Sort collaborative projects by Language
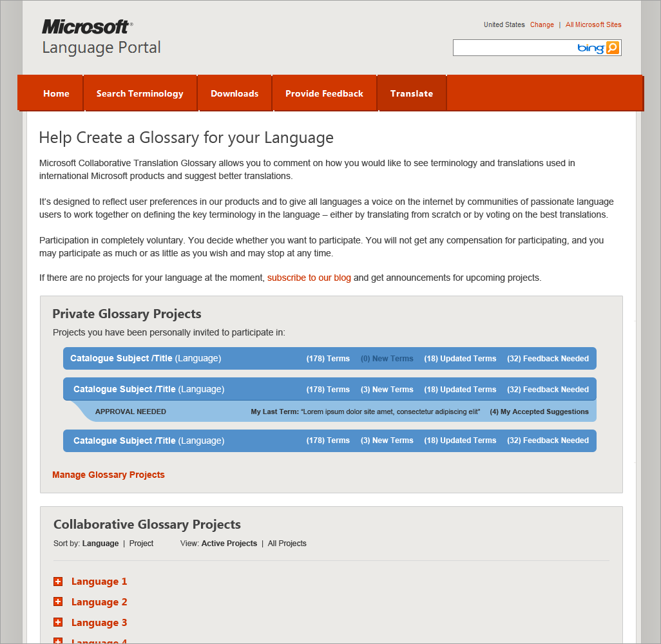Screen dimensions: 661x644 (x=101, y=544)
